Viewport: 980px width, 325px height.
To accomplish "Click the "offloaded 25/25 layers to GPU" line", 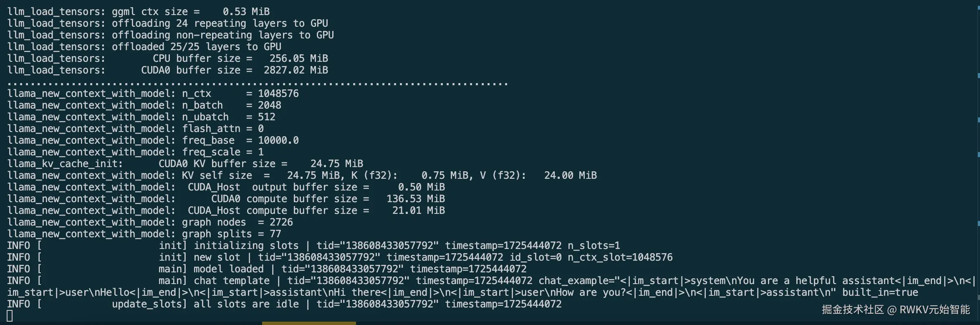I will pyautogui.click(x=196, y=47).
